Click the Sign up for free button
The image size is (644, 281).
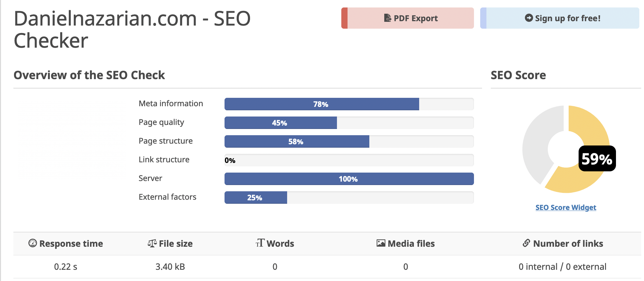tap(560, 18)
